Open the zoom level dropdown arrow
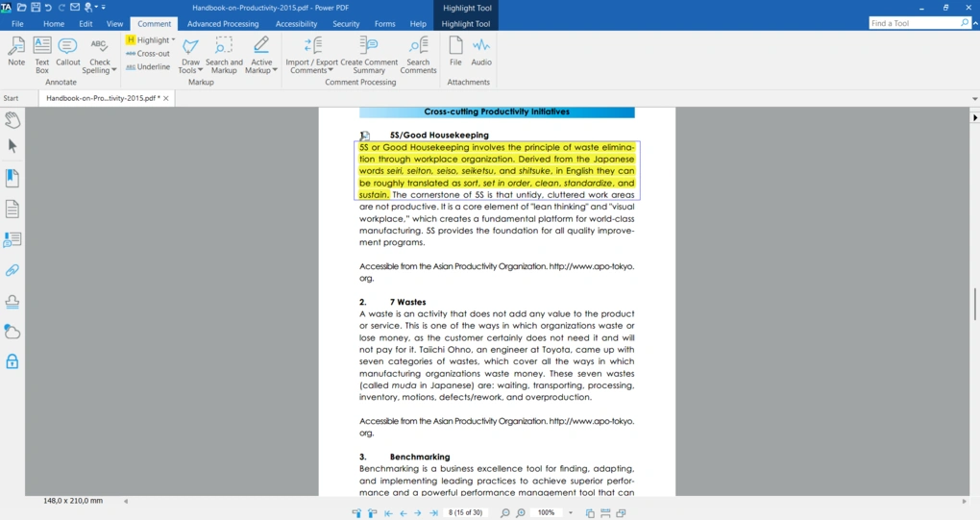 (x=571, y=513)
